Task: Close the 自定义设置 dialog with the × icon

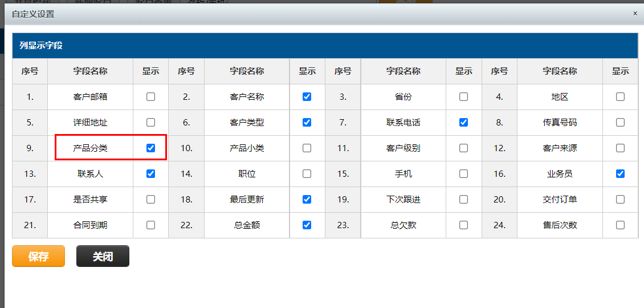Action: coord(635,14)
